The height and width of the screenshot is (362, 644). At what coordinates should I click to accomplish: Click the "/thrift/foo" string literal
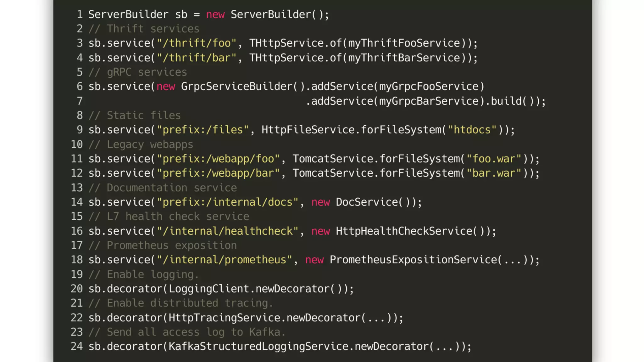click(x=197, y=43)
